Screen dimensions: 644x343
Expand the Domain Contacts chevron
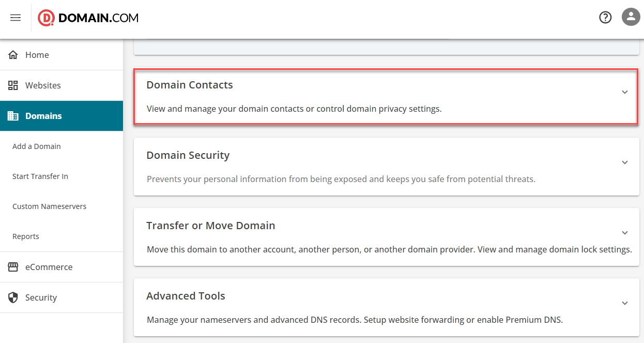[625, 92]
